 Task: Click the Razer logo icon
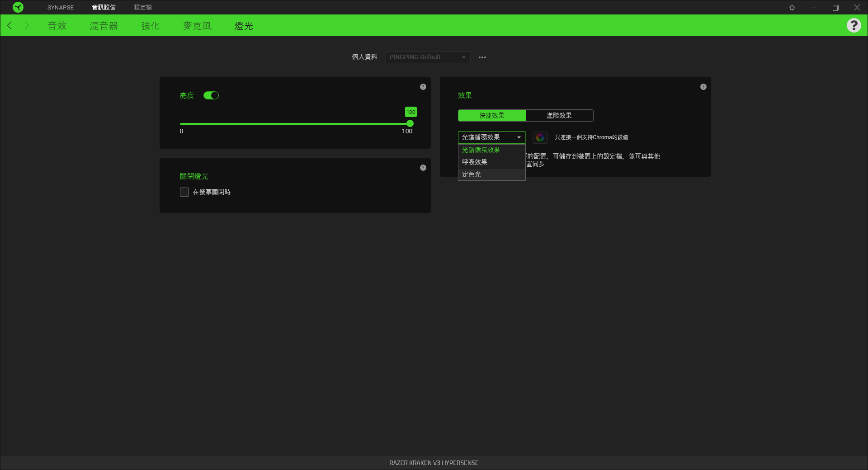[18, 7]
